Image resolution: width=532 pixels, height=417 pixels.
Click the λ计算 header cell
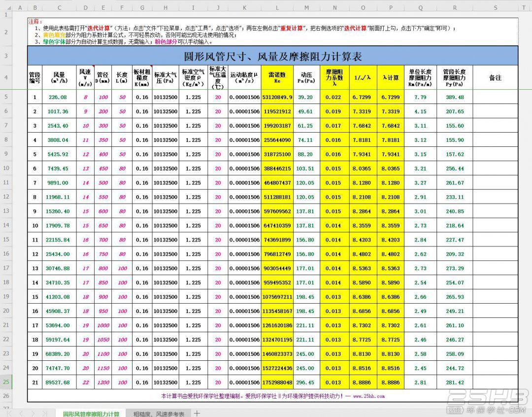391,78
